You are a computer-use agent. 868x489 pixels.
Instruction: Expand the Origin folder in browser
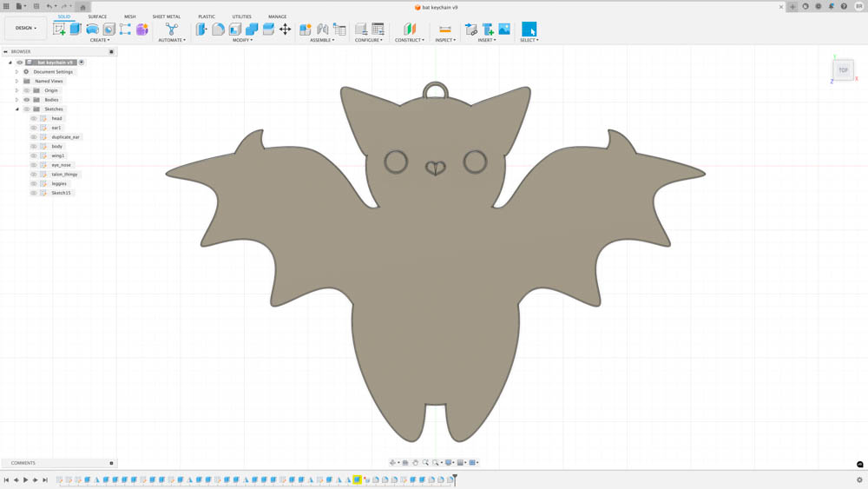[16, 90]
